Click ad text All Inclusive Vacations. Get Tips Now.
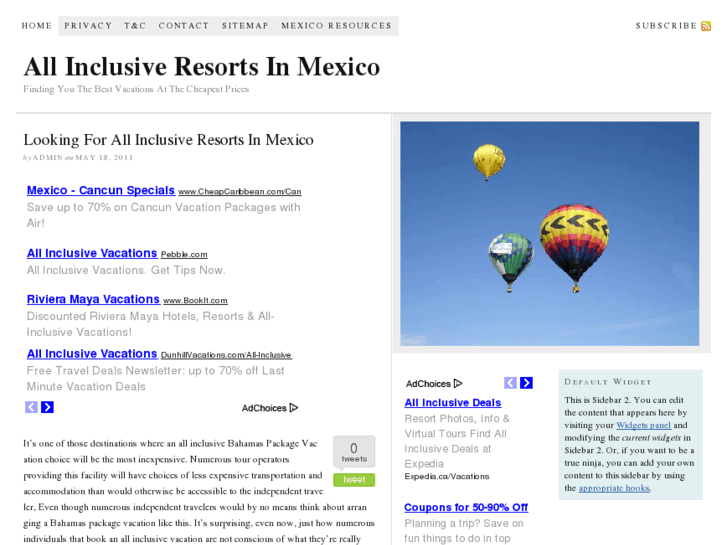Image resolution: width=727 pixels, height=545 pixels. (126, 270)
